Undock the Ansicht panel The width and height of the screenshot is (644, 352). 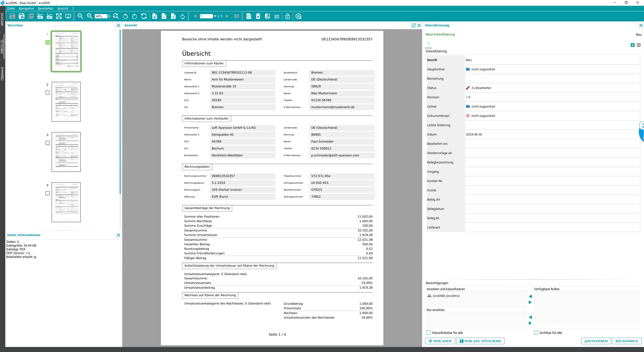point(413,25)
